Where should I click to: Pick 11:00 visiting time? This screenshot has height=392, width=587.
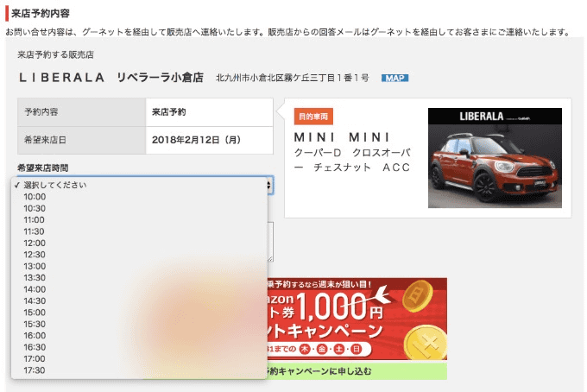[139, 220]
